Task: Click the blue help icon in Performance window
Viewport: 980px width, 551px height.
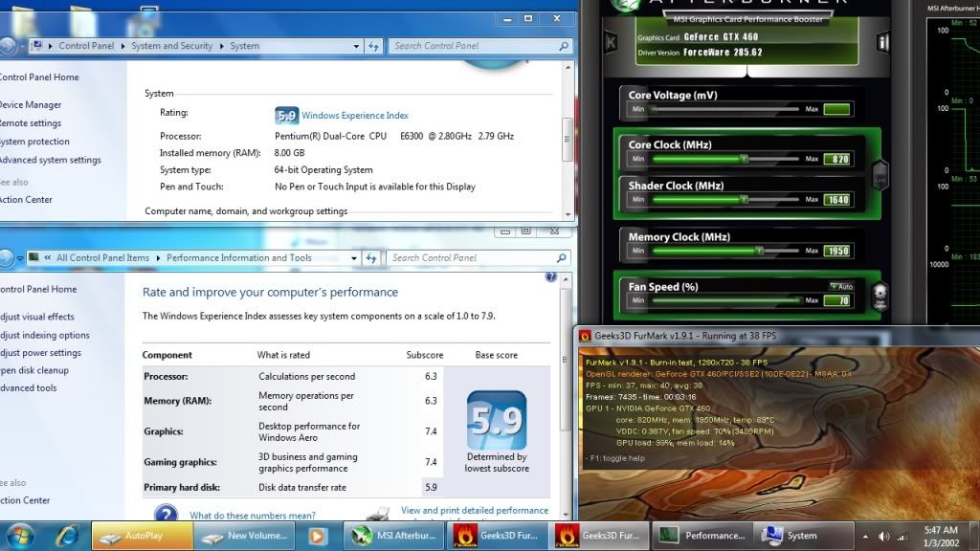Action: tap(550, 276)
